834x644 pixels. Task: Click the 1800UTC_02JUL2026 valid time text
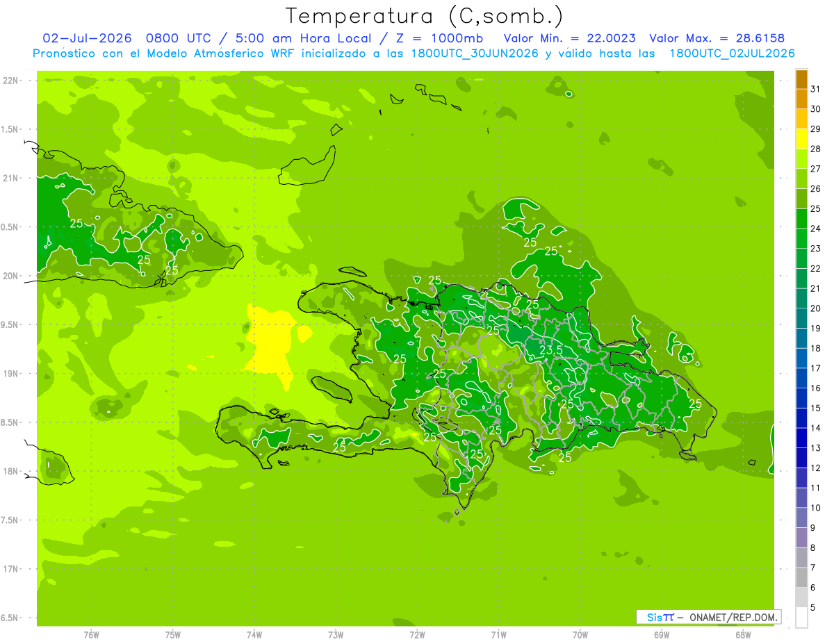click(732, 53)
